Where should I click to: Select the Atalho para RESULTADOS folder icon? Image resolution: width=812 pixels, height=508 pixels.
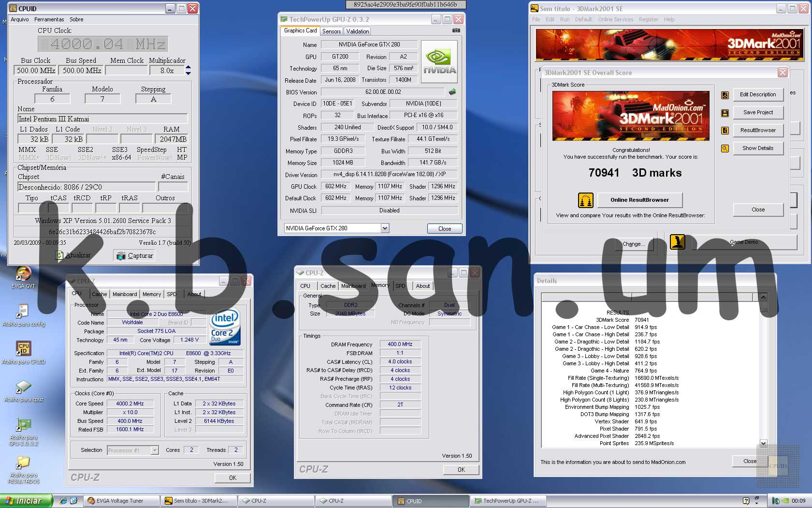pos(23,469)
